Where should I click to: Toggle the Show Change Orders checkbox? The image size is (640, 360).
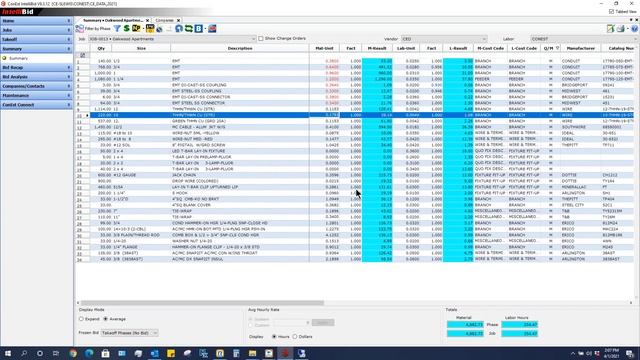click(x=261, y=38)
